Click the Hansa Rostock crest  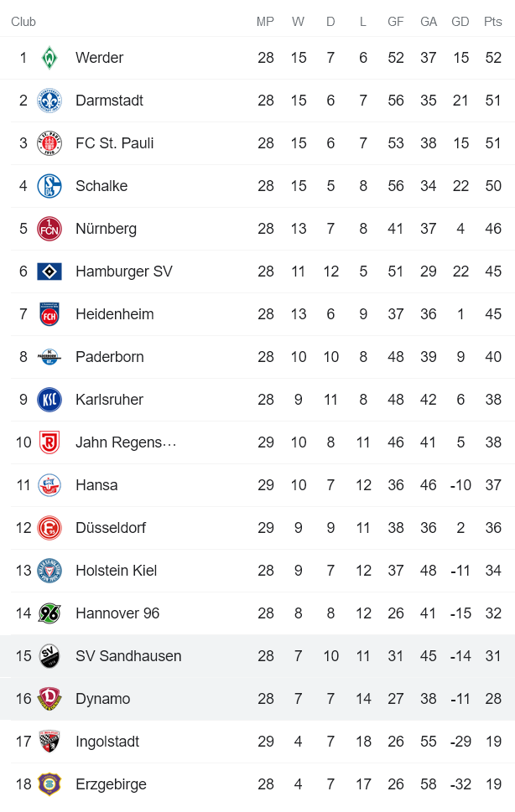coord(49,485)
